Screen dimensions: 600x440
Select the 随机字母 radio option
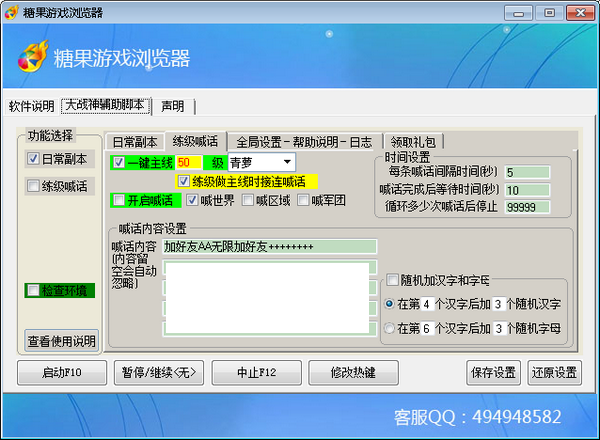click(x=390, y=327)
